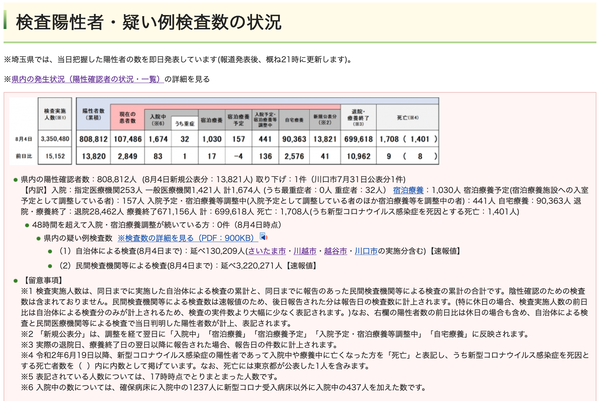600x401 pixels.
Task: Click the table cell 808,812
Action: click(x=94, y=139)
